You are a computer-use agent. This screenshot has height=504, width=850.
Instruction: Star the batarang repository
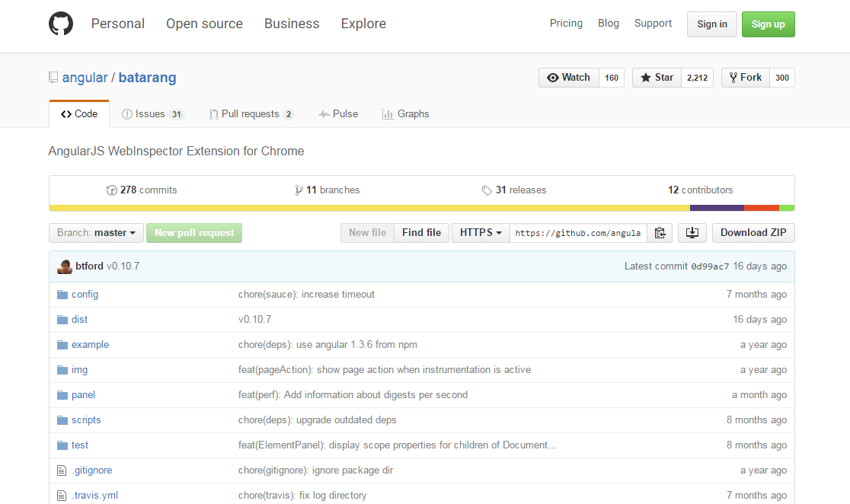656,77
